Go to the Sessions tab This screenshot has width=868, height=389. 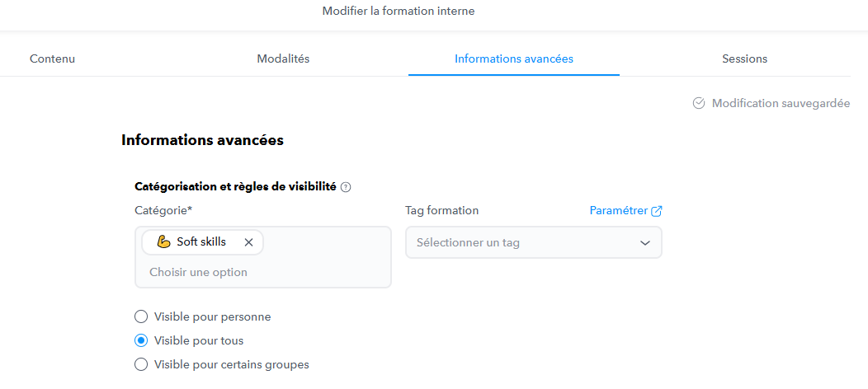(x=744, y=59)
